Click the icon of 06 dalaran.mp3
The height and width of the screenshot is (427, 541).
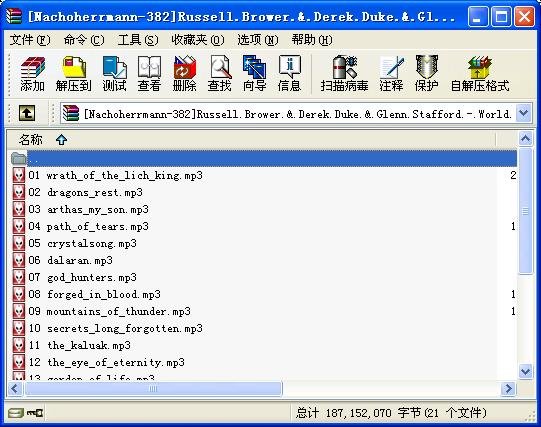click(x=19, y=260)
